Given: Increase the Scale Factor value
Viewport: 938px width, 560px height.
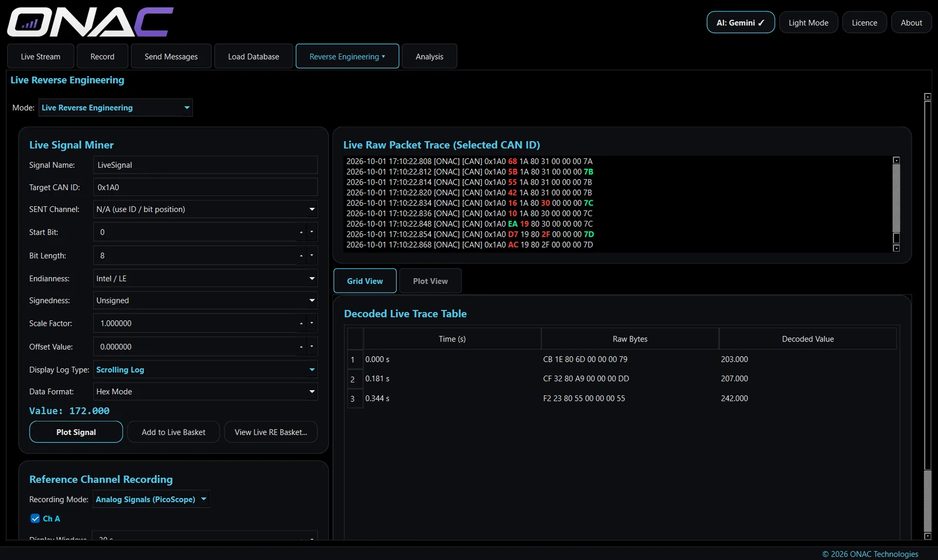Looking at the screenshot, I should [x=301, y=323].
